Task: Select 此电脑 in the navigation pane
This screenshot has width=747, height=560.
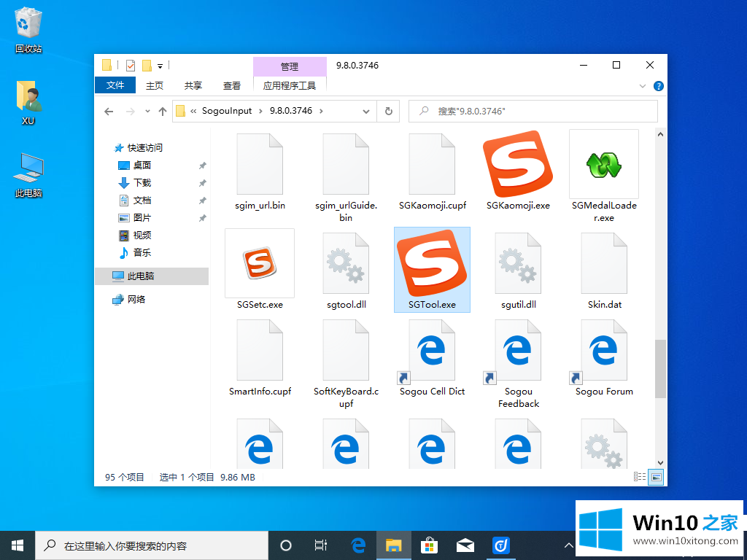Action: [152, 276]
